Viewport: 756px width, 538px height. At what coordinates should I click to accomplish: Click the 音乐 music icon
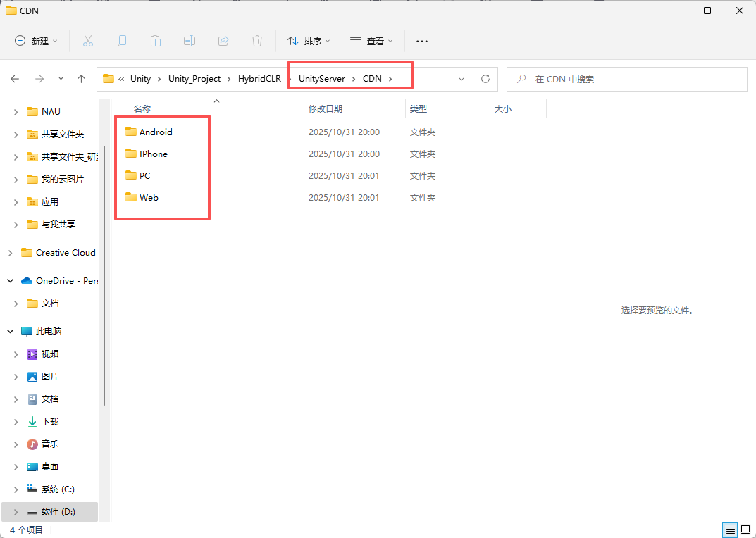[x=32, y=444]
